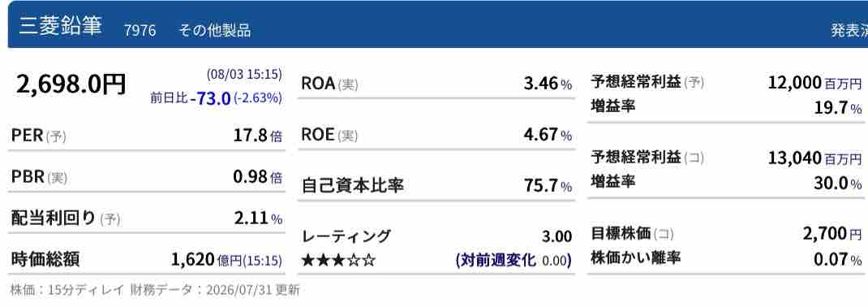Select the PBR(実) 0.98倍 row
The image size is (868, 307).
tap(147, 177)
